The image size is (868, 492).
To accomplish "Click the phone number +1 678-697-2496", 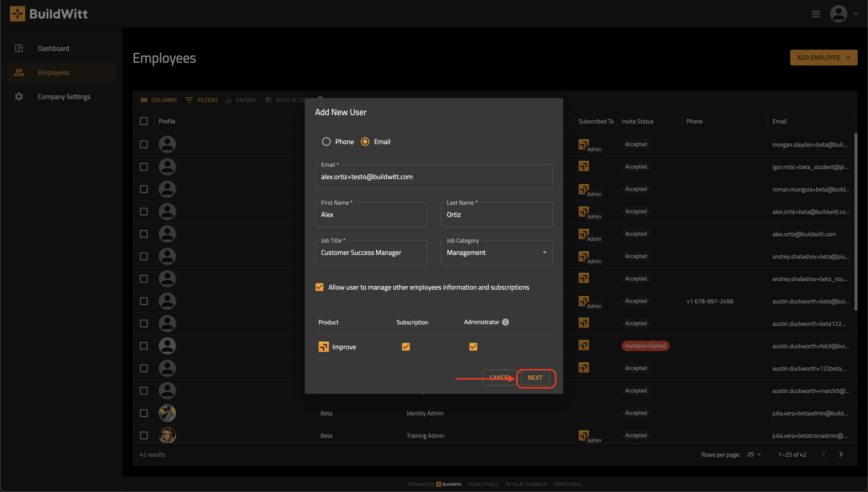I will [710, 301].
